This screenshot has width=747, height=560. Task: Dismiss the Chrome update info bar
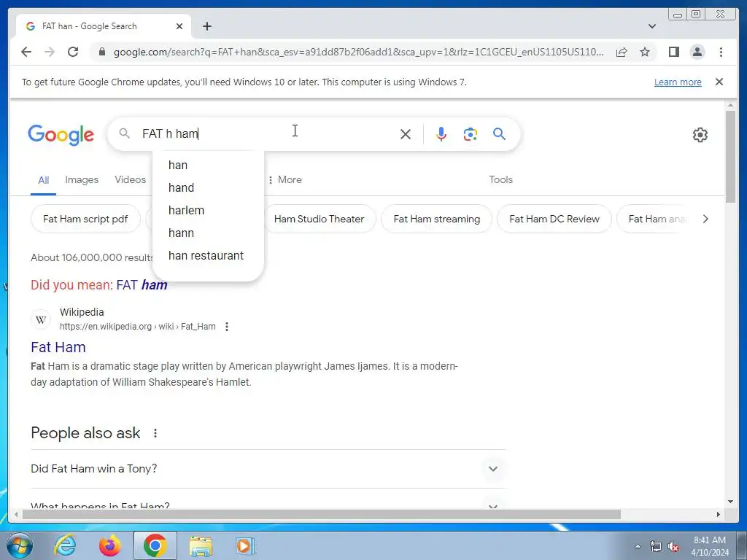pyautogui.click(x=719, y=82)
